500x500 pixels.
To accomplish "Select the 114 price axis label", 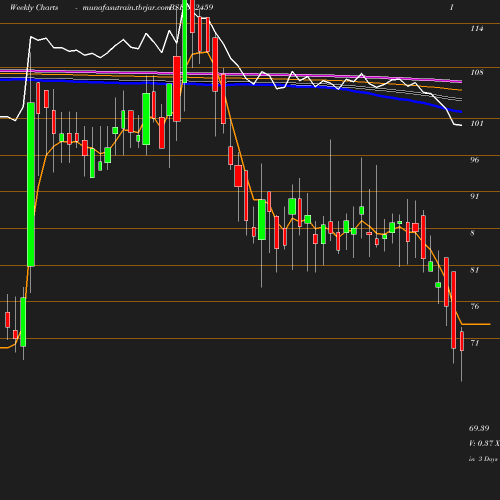I will [477, 29].
